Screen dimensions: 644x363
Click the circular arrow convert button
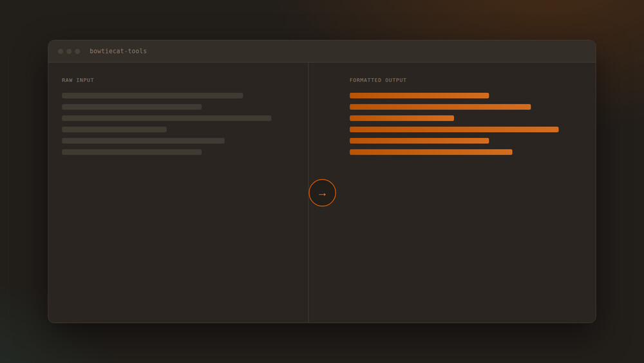(x=323, y=193)
